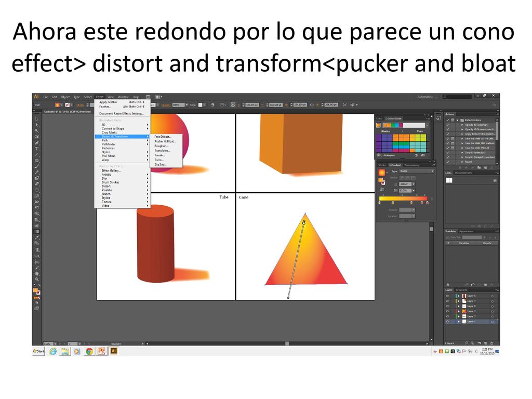Open the File menu

(x=46, y=97)
